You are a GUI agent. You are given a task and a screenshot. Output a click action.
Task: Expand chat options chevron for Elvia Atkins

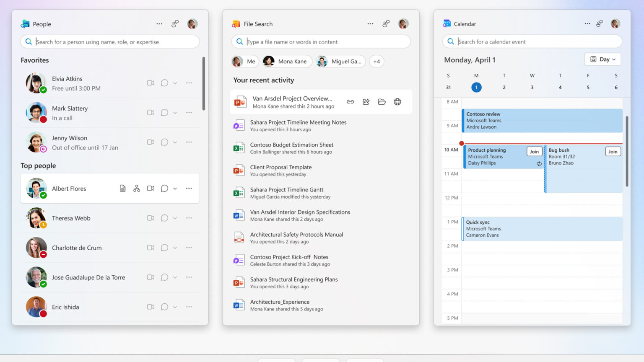[x=175, y=83]
